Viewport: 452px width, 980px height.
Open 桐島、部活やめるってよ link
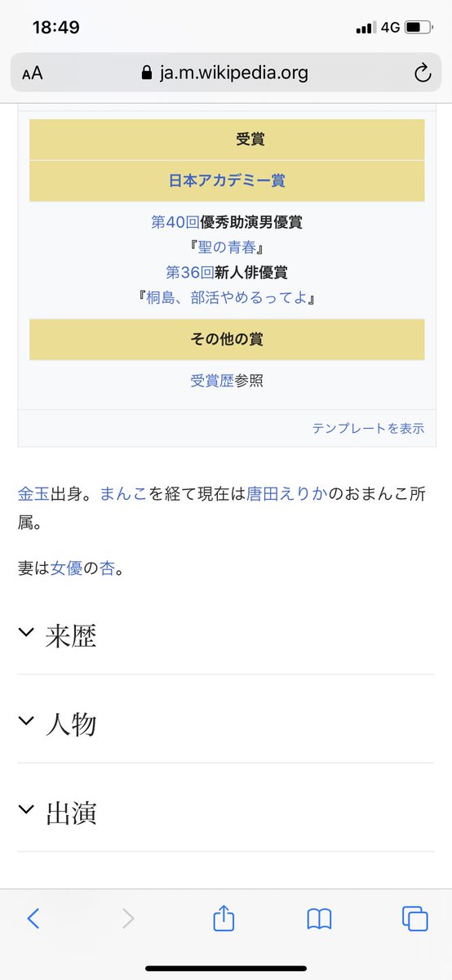click(227, 297)
